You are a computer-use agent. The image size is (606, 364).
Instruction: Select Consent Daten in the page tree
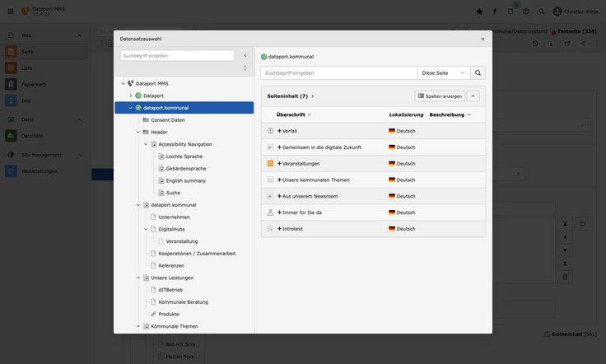pyautogui.click(x=167, y=119)
